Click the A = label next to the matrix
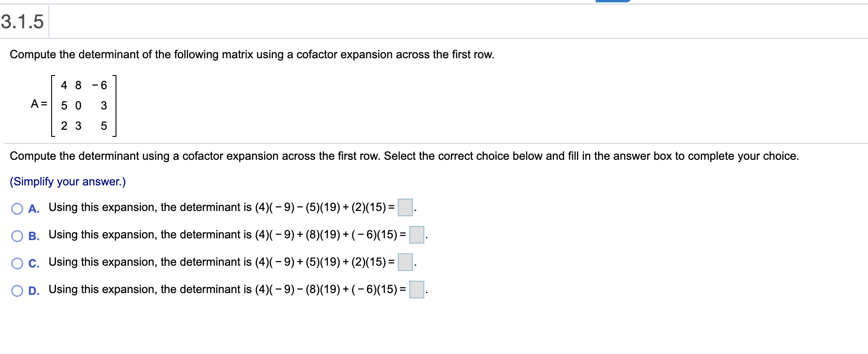The width and height of the screenshot is (868, 354). point(38,104)
